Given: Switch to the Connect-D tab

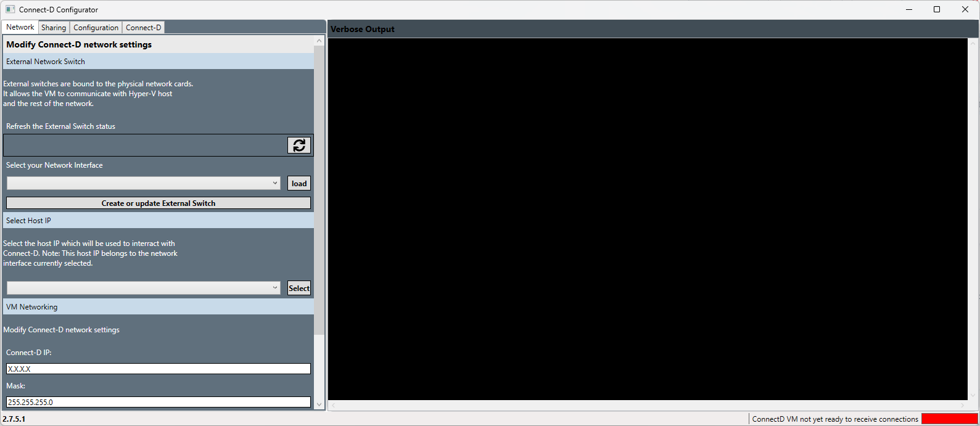Looking at the screenshot, I should point(143,28).
